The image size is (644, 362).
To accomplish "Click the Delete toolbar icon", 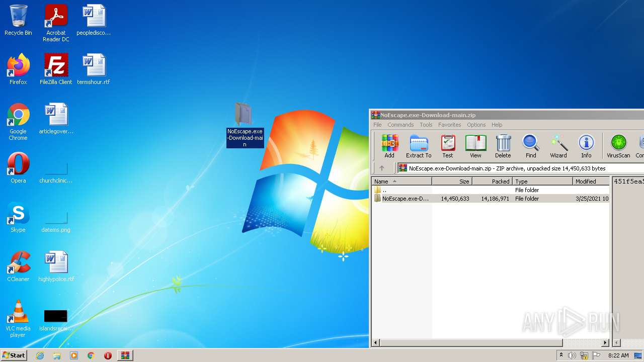I will tap(503, 146).
